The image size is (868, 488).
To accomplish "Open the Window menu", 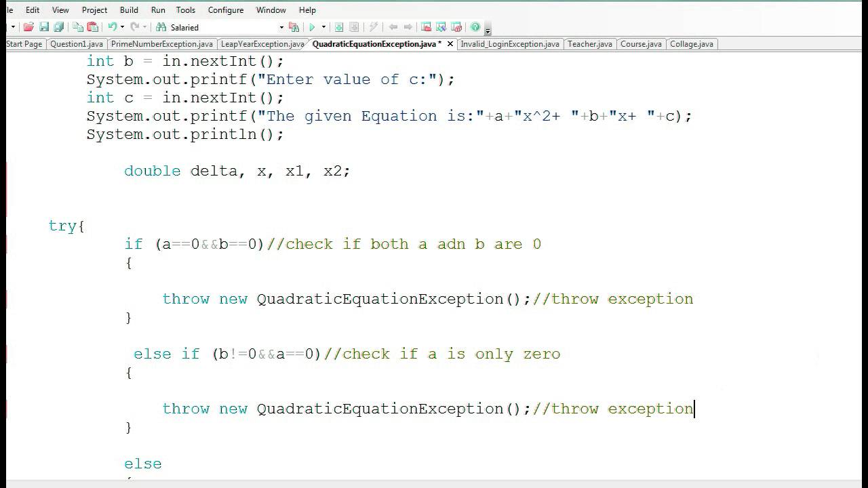I will click(271, 9).
